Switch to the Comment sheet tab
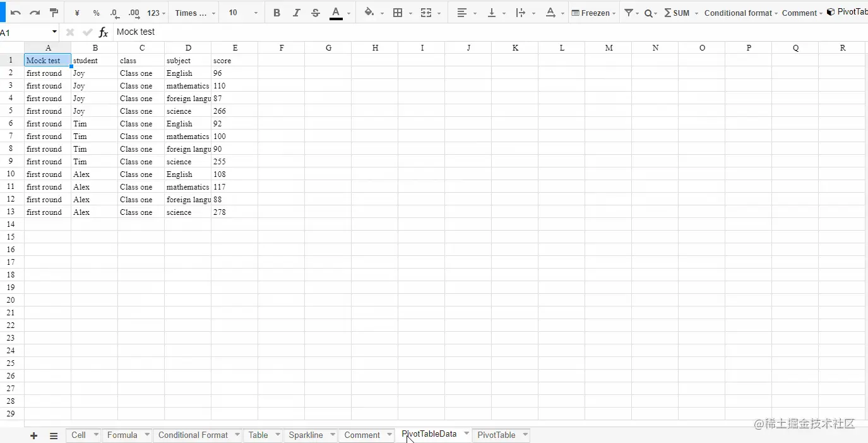Screen dimensions: 868x443 pyautogui.click(x=362, y=435)
